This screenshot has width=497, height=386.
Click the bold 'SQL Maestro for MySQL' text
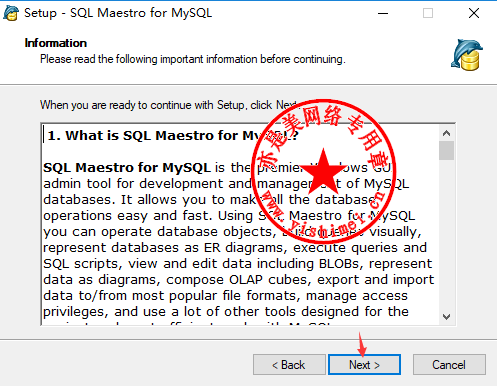coord(127,167)
